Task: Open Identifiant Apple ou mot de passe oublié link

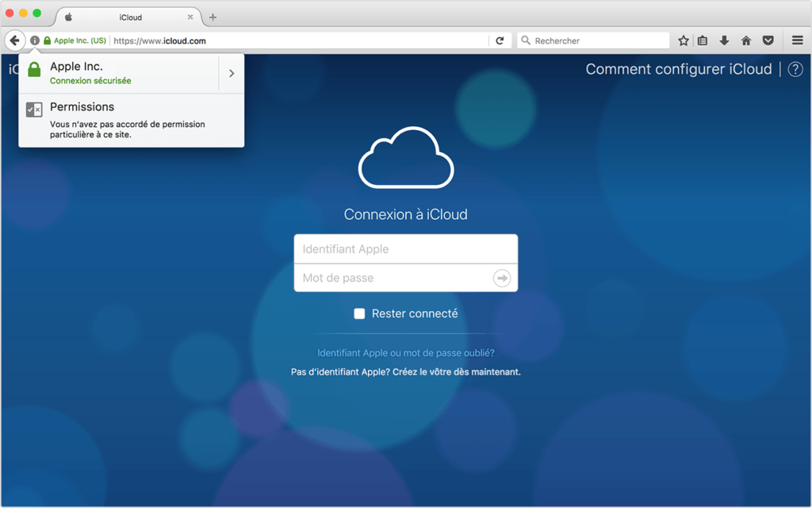Action: pyautogui.click(x=405, y=353)
